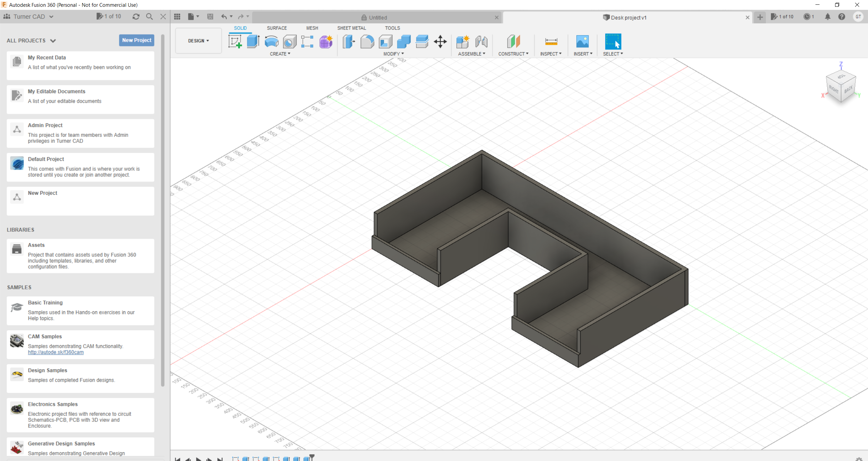Choose the Revolve tool
Viewport: 868px width, 461px height.
(x=272, y=42)
